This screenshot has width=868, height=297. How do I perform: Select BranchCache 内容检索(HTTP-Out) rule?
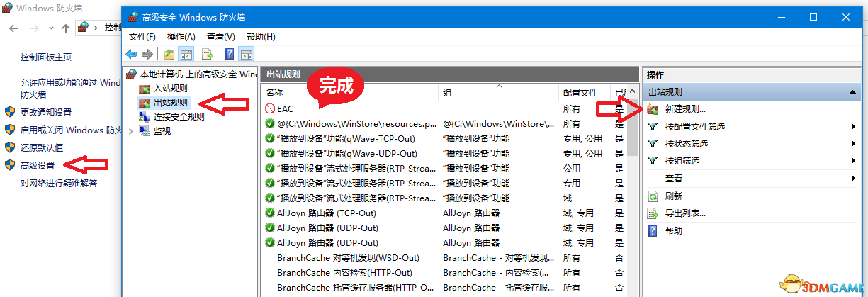tap(345, 272)
